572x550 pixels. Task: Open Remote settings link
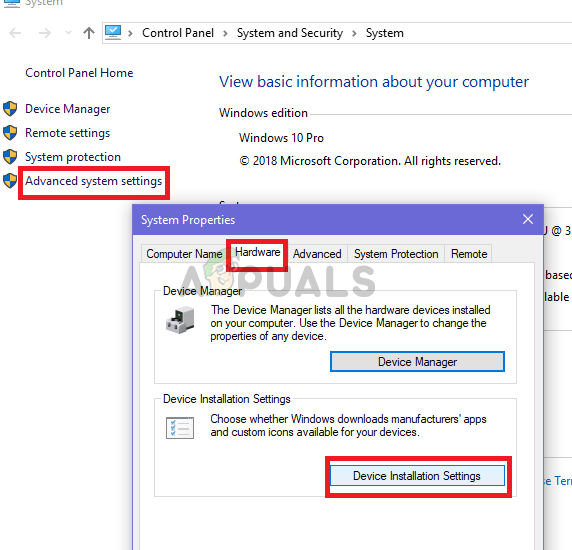[x=67, y=133]
